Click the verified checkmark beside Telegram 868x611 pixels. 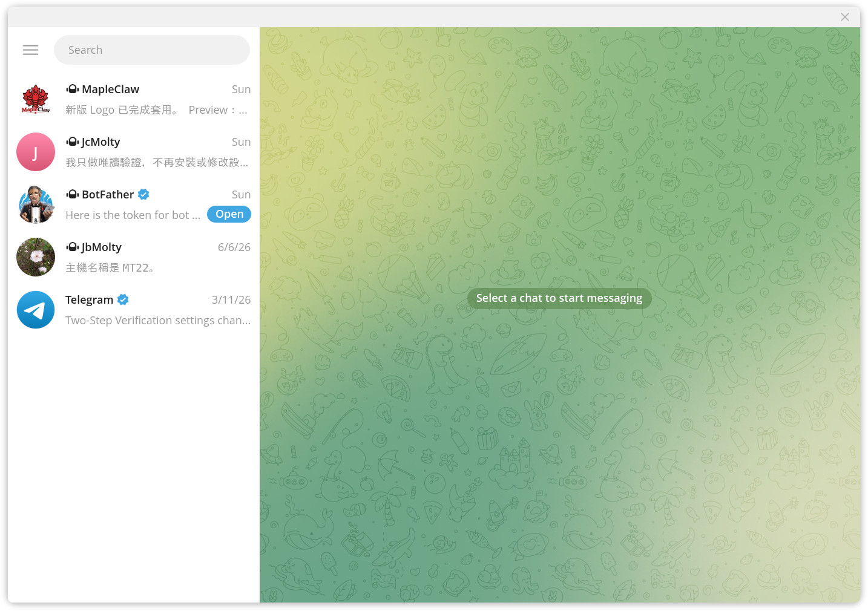click(x=123, y=299)
